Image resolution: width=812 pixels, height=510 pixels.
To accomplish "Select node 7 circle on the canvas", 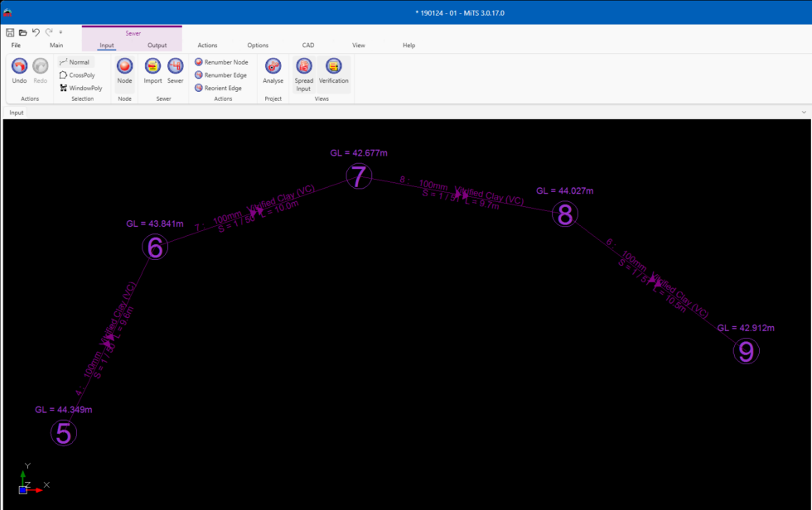I will pyautogui.click(x=358, y=176).
